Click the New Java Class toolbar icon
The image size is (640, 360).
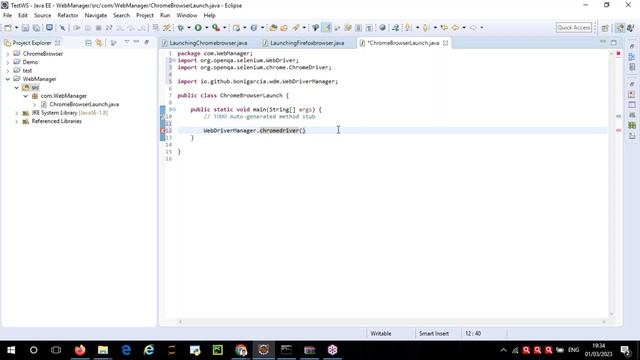click(x=254, y=28)
